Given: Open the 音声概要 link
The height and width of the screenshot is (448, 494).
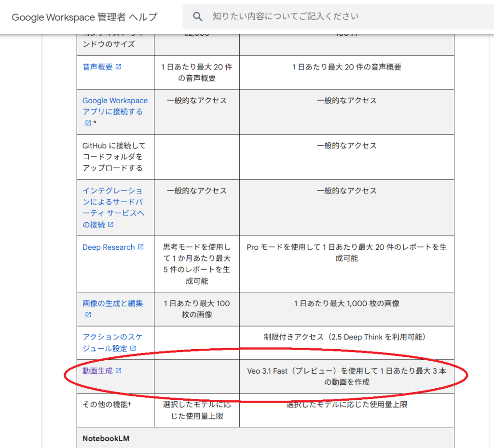Looking at the screenshot, I should click(97, 67).
